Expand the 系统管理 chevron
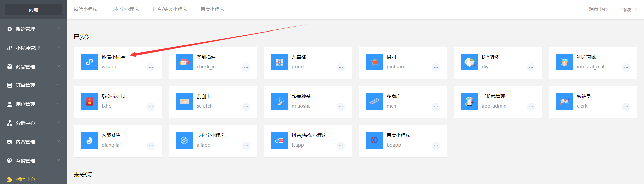The height and width of the screenshot is (184, 644). (x=58, y=29)
